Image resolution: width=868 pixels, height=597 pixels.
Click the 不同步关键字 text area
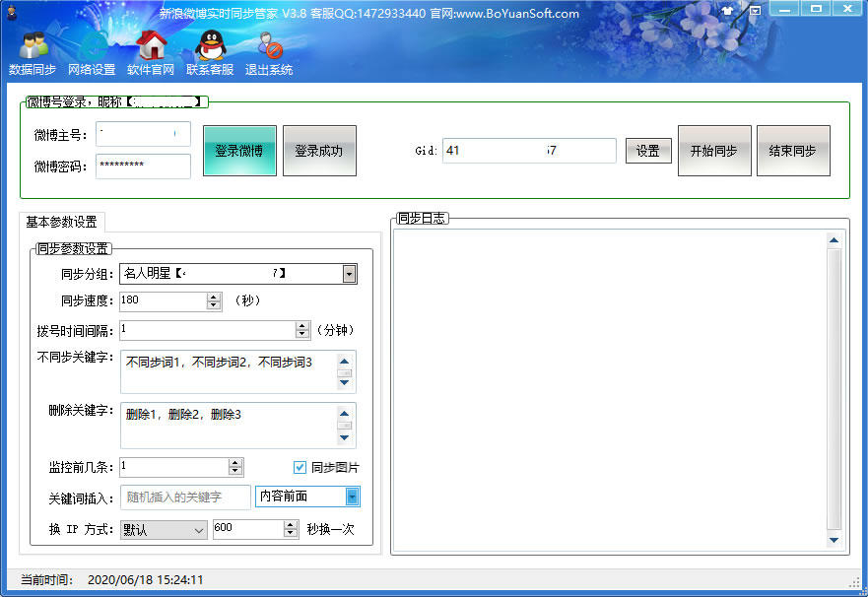(229, 371)
